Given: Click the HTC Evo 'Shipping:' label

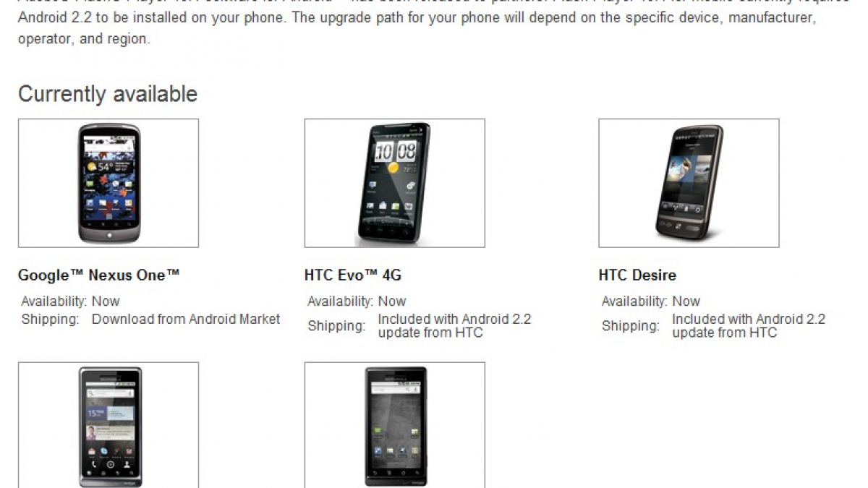Looking at the screenshot, I should [x=336, y=326].
